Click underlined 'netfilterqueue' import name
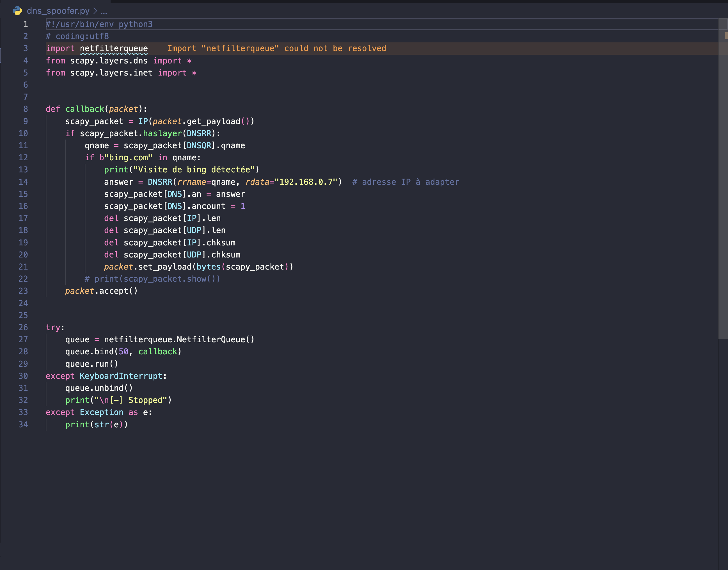The image size is (728, 570). click(114, 48)
